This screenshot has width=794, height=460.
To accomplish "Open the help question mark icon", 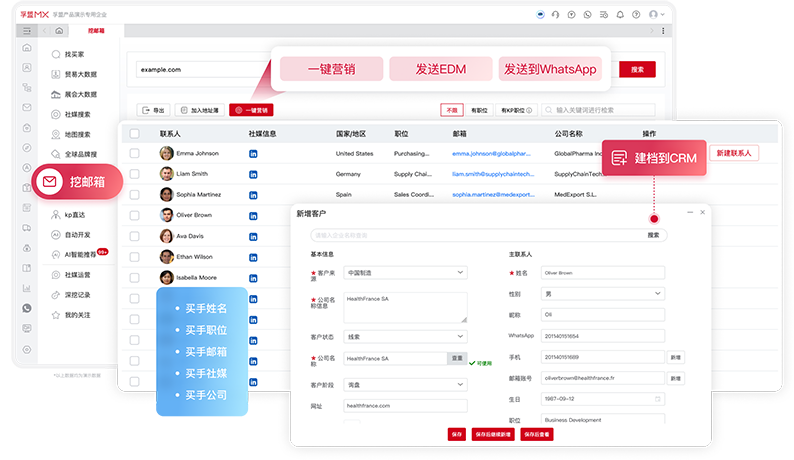I will coord(636,15).
